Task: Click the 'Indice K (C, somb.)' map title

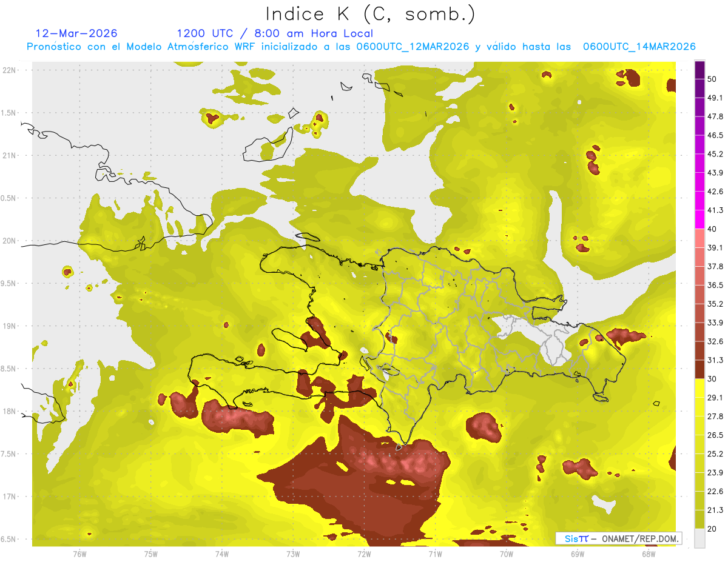Action: pos(370,14)
